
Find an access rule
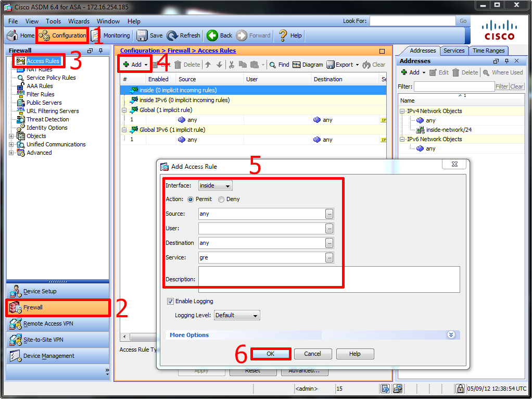(279, 65)
